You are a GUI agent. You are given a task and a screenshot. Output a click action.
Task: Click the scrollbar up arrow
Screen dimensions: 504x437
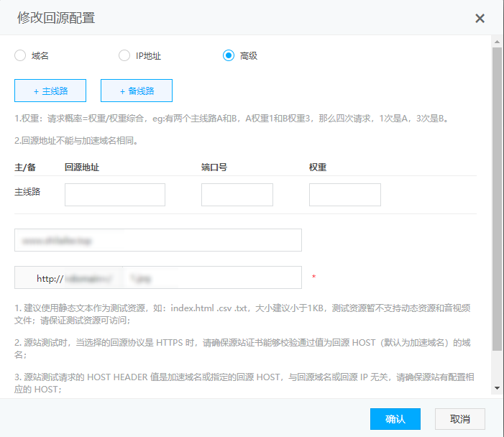[497, 42]
